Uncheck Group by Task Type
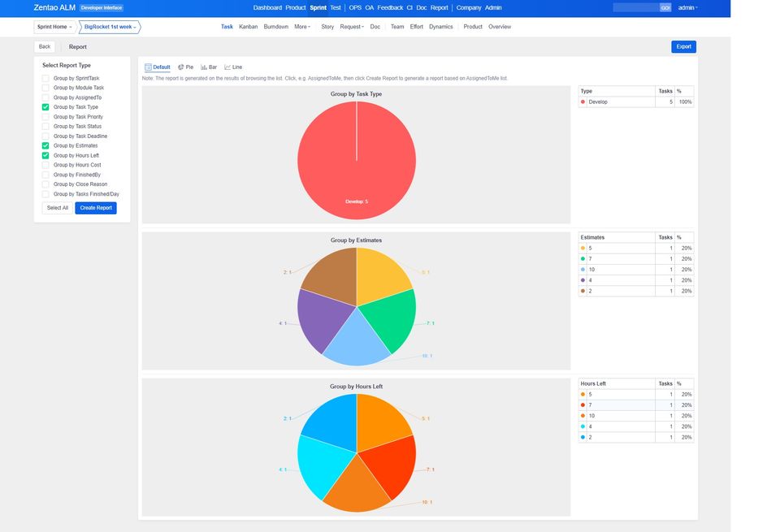The image size is (780, 532). click(45, 107)
